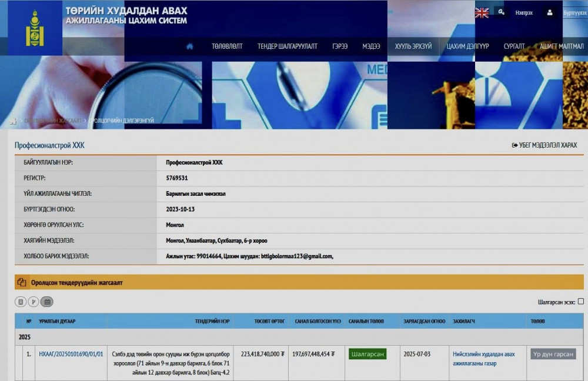Click the green Шалгарсан status badge
Image resolution: width=588 pixels, height=381 pixels.
tap(367, 354)
